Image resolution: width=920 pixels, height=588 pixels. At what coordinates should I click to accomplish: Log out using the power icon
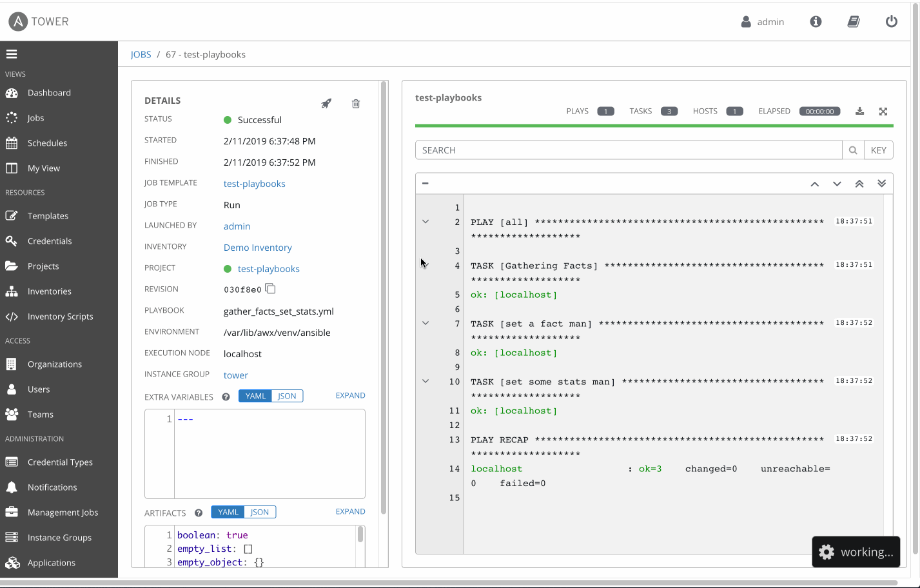tap(891, 21)
